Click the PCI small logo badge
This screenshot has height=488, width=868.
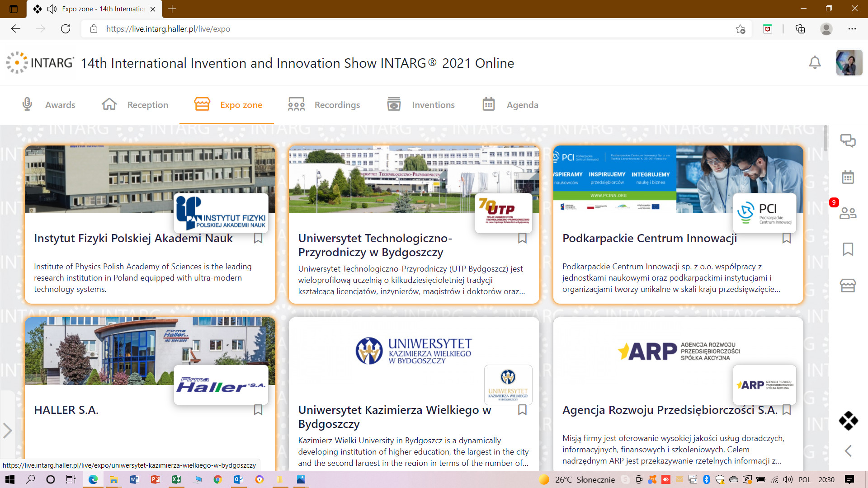click(764, 213)
